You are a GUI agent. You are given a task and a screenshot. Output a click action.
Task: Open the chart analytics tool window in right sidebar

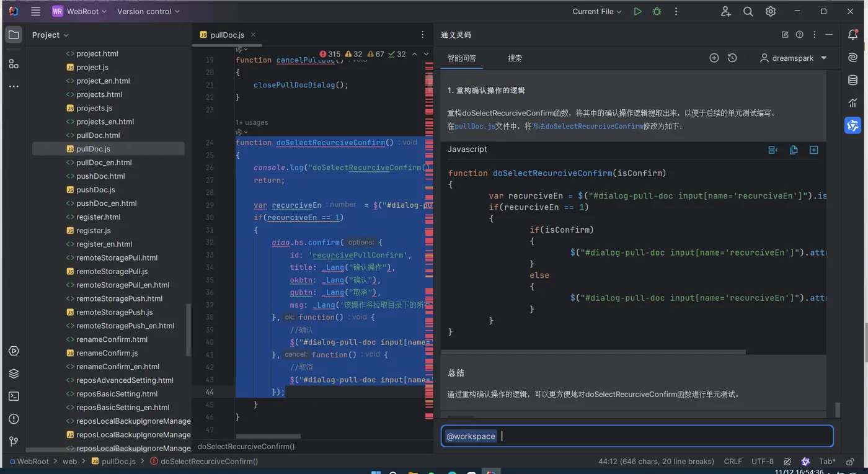pyautogui.click(x=853, y=102)
